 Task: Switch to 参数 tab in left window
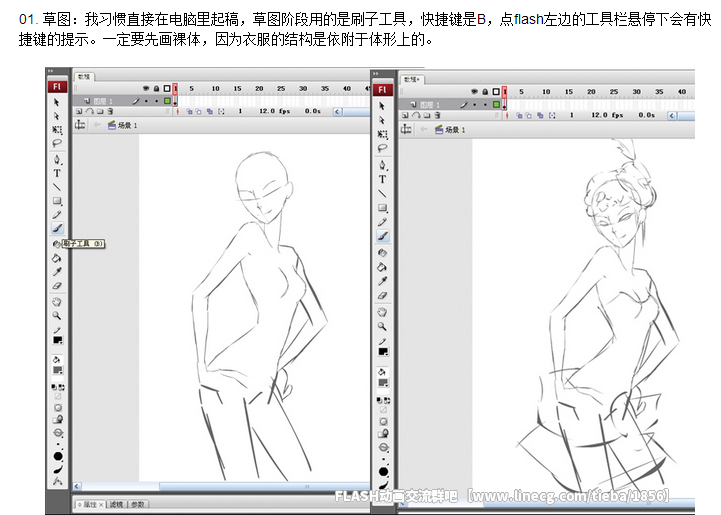tap(138, 504)
